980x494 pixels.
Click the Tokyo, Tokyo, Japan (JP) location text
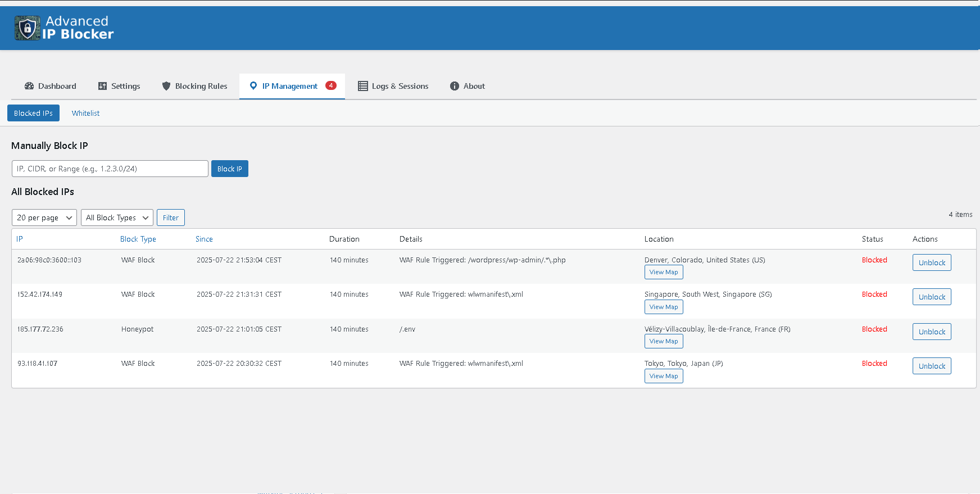coord(684,364)
